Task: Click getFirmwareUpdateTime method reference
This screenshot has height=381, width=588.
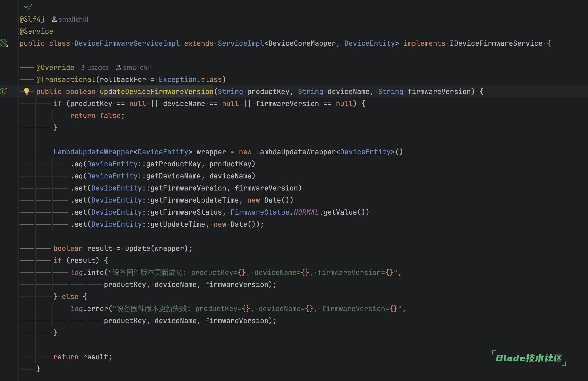Action: pos(195,200)
